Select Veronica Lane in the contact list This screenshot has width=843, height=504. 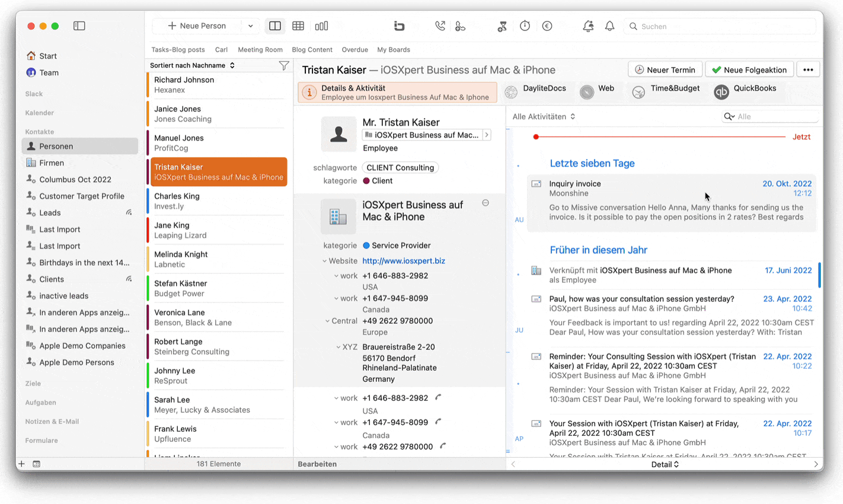coord(217,317)
